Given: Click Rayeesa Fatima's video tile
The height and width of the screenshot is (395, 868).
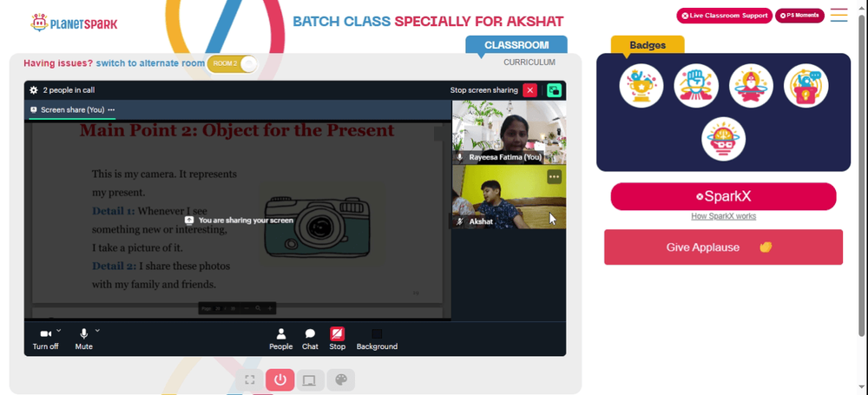Looking at the screenshot, I should pos(509,132).
